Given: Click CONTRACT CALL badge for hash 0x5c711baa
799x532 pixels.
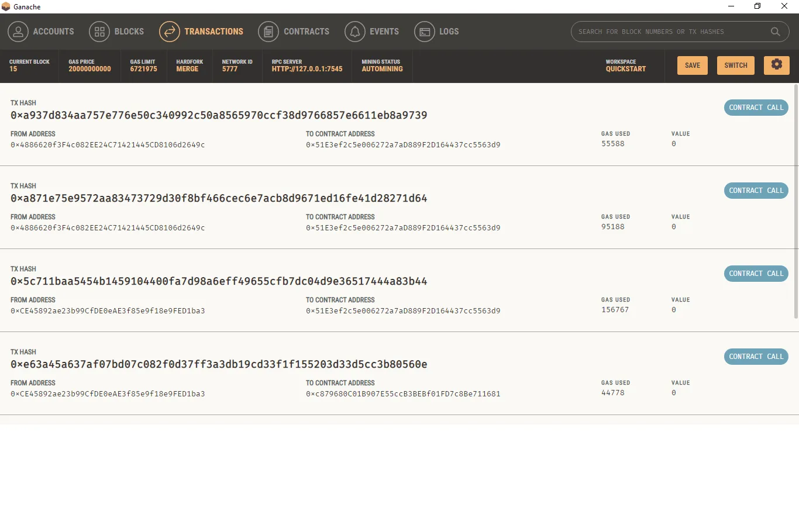Looking at the screenshot, I should tap(756, 274).
